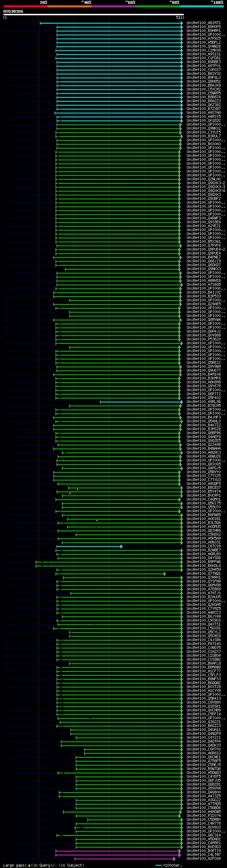227x868 pixels.
Task: Open hit UniRef100_Q9NKX2
Action: [204, 129]
